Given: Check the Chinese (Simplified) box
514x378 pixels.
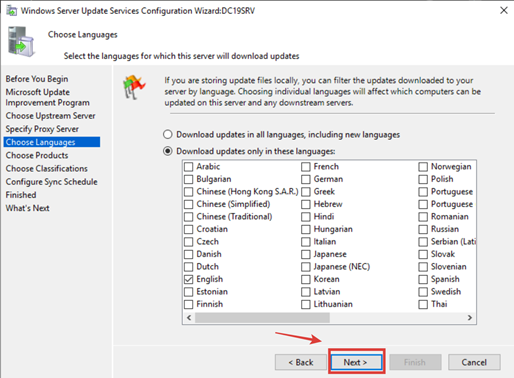Looking at the screenshot, I should tap(189, 204).
